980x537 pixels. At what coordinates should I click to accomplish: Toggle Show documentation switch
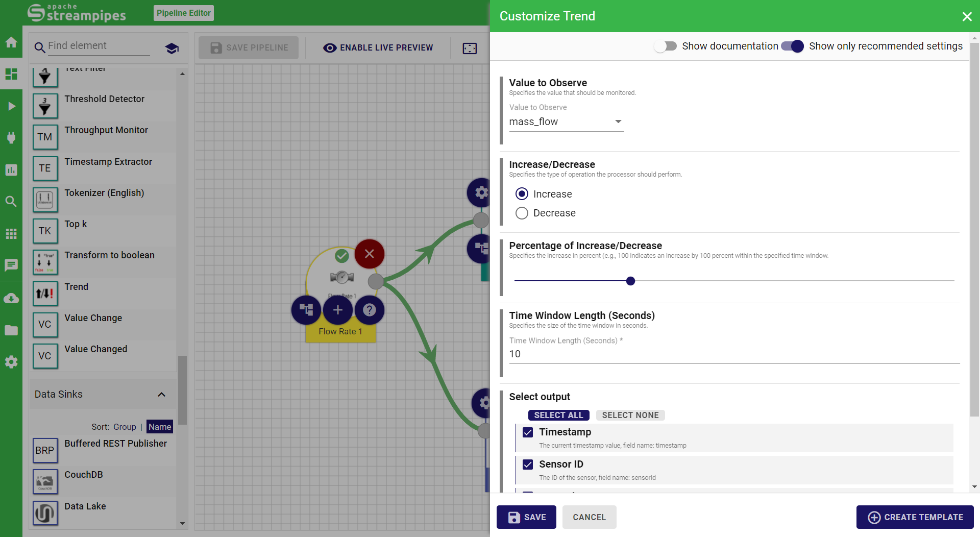[666, 46]
